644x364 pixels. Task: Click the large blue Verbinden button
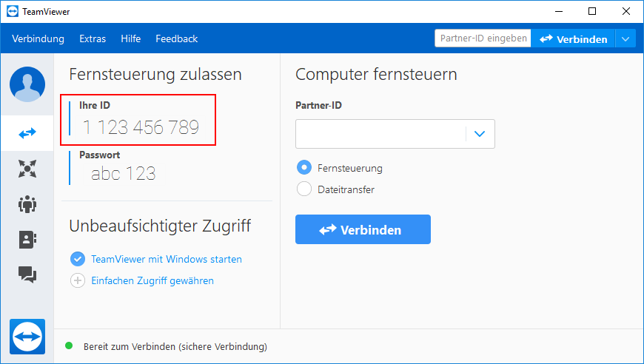[x=363, y=229]
